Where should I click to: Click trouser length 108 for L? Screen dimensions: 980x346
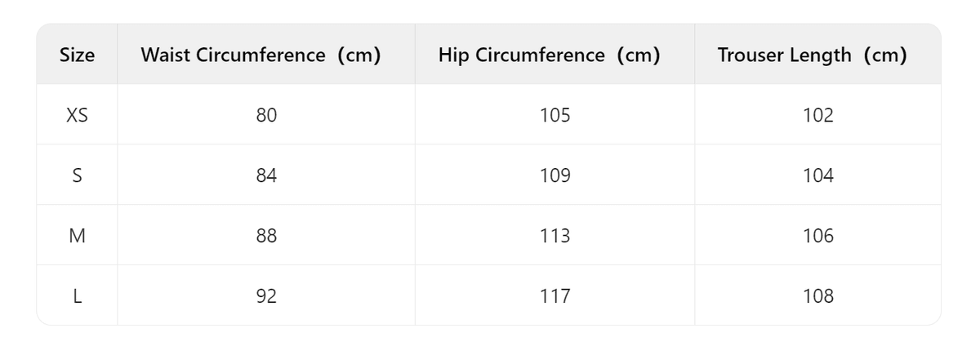[x=818, y=296]
